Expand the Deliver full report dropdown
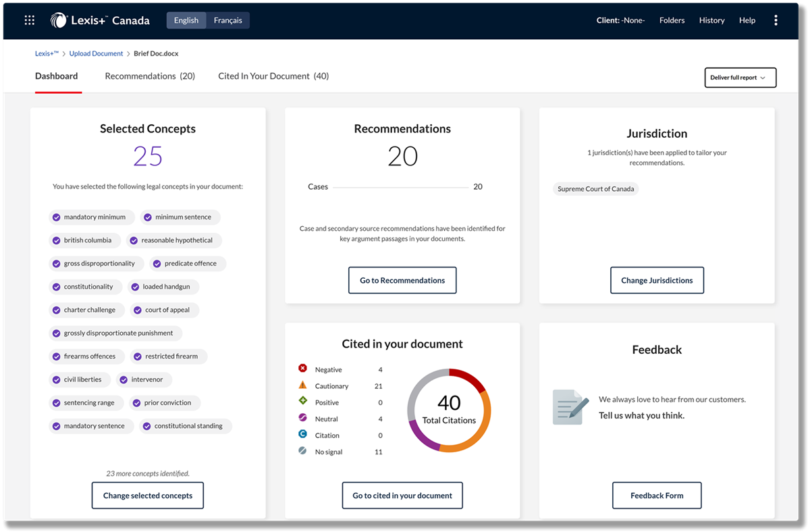This screenshot has height=532, width=810. (740, 78)
